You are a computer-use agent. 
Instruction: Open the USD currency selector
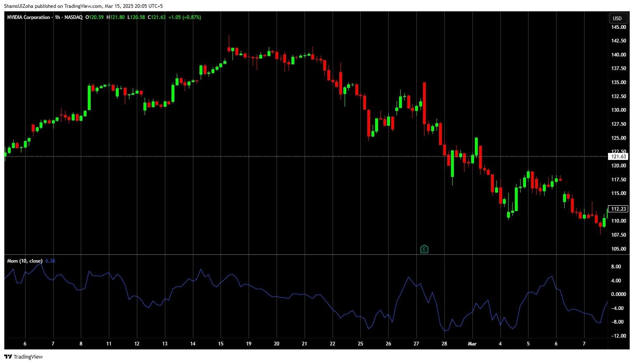[x=617, y=18]
